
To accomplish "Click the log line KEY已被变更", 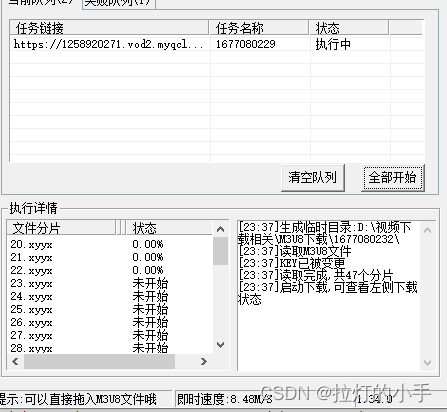I will pos(292,263).
